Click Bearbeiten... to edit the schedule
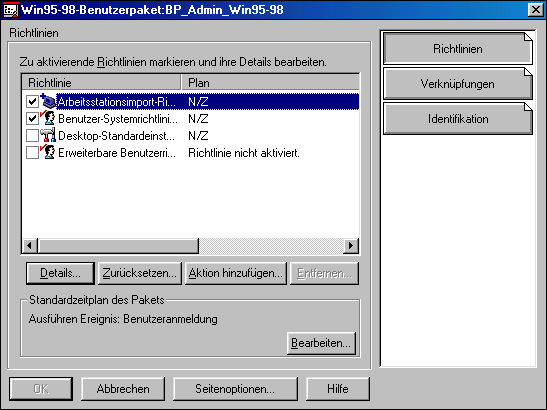This screenshot has width=547, height=410. 321,343
